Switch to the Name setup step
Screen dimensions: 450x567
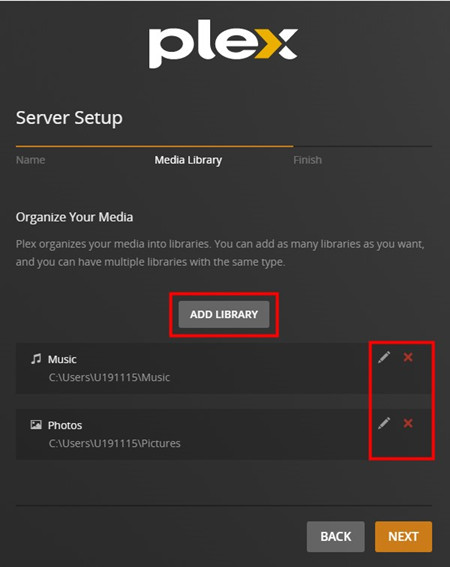(30, 160)
